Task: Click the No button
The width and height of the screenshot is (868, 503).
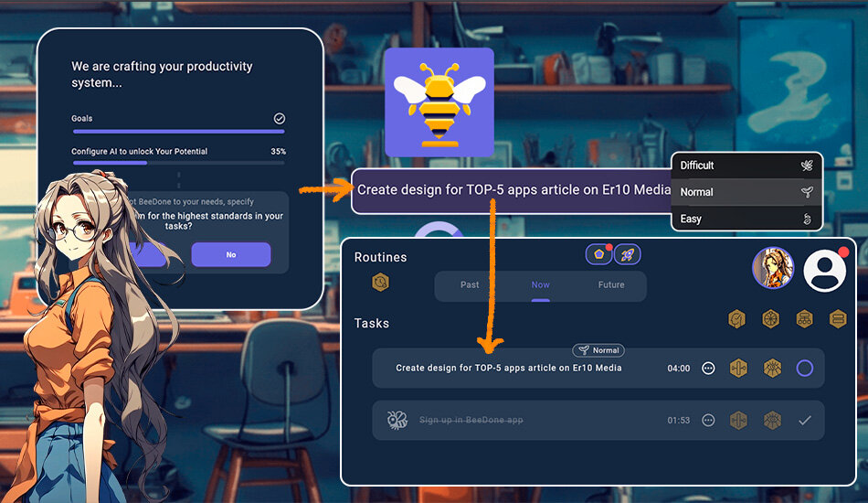Action: [231, 255]
